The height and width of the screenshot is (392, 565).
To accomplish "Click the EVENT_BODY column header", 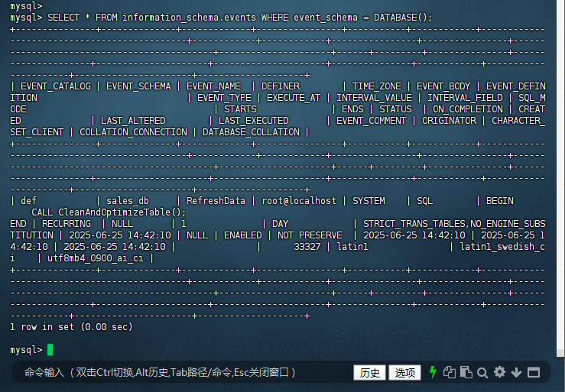I will click(x=443, y=86).
